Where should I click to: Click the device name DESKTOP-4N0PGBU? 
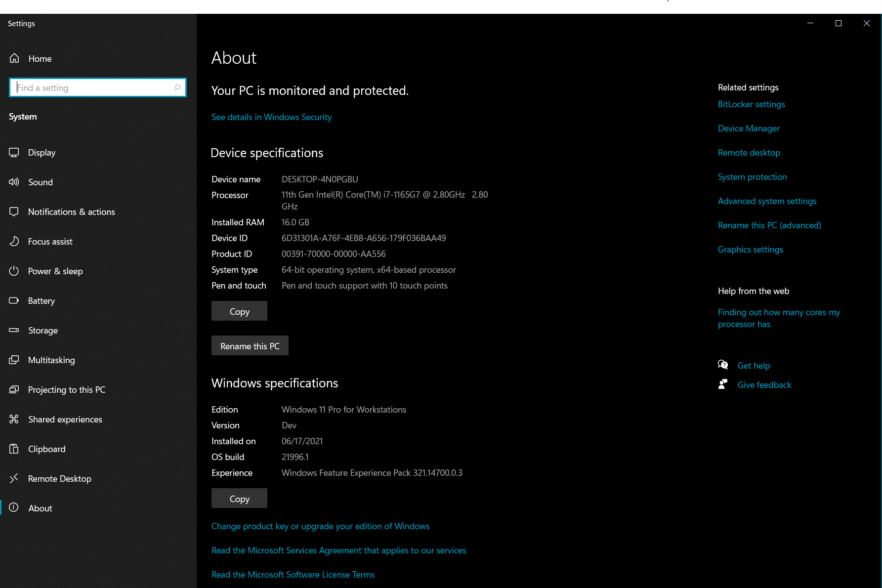pos(320,179)
